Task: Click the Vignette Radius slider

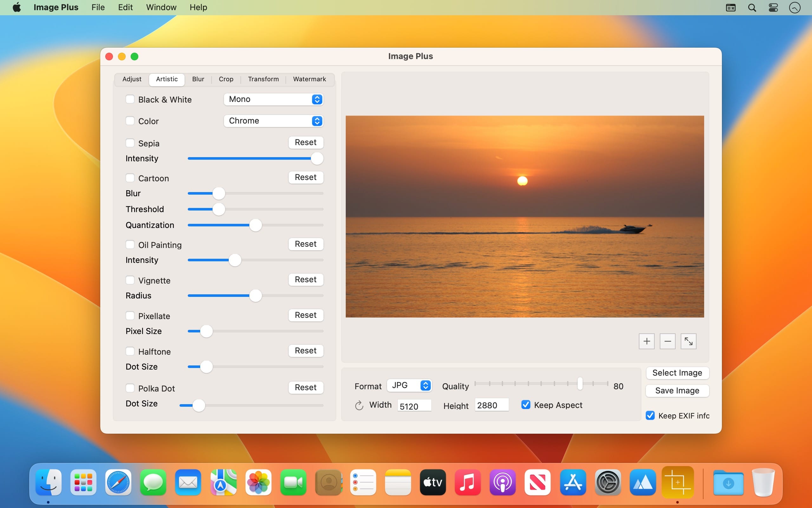Action: [255, 296]
